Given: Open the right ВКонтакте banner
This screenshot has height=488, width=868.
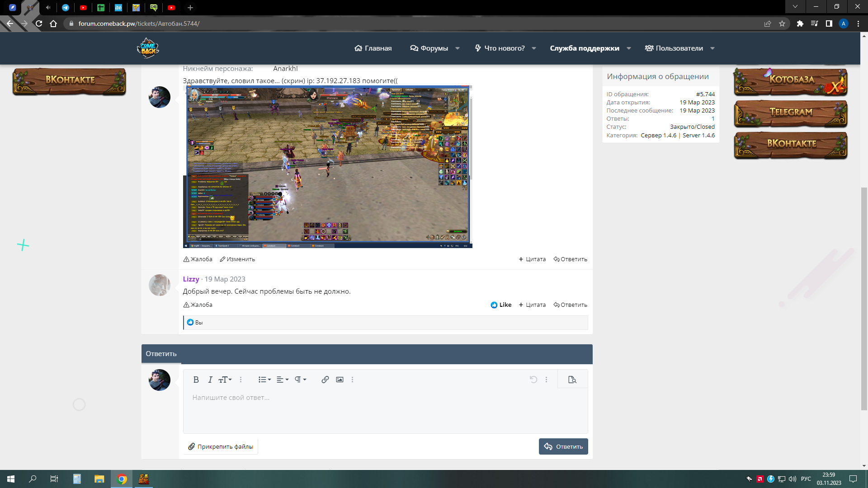Looking at the screenshot, I should tap(791, 145).
